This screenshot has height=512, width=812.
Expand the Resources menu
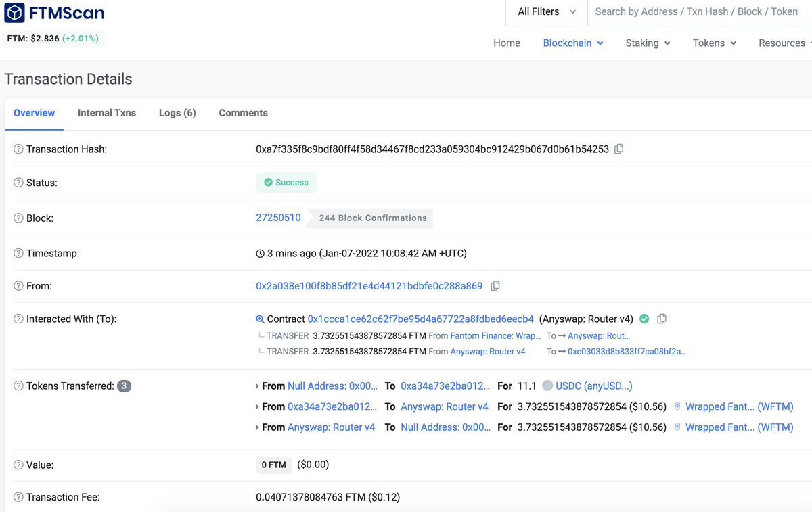[x=785, y=43]
